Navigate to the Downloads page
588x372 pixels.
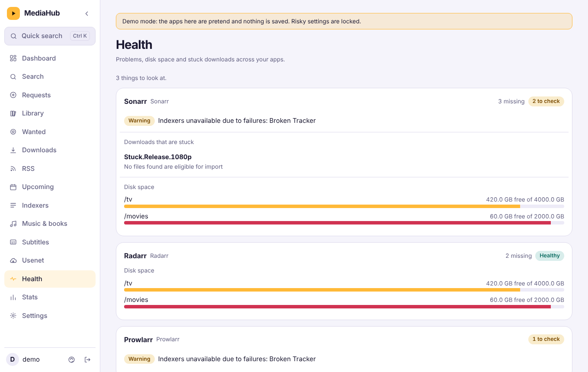(50, 150)
